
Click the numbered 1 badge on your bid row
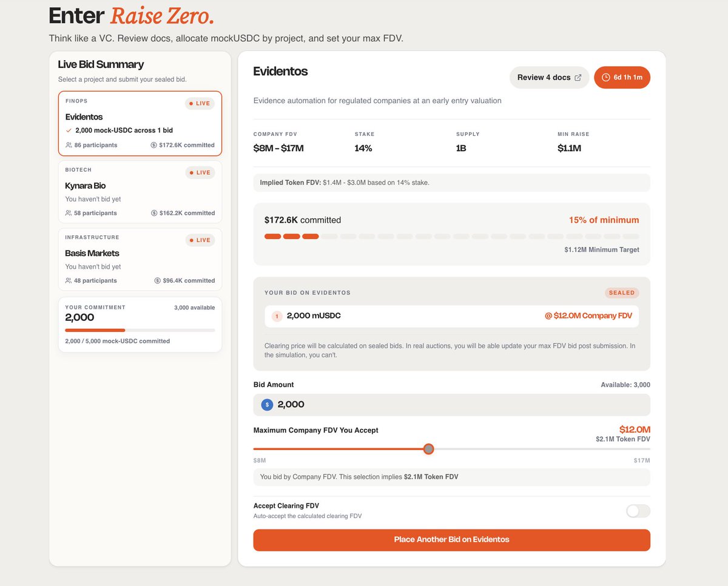pos(277,316)
